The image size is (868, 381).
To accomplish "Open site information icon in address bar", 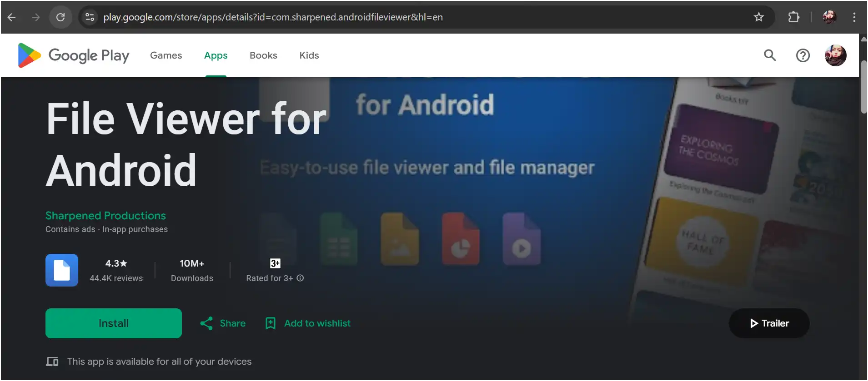I will (x=90, y=17).
